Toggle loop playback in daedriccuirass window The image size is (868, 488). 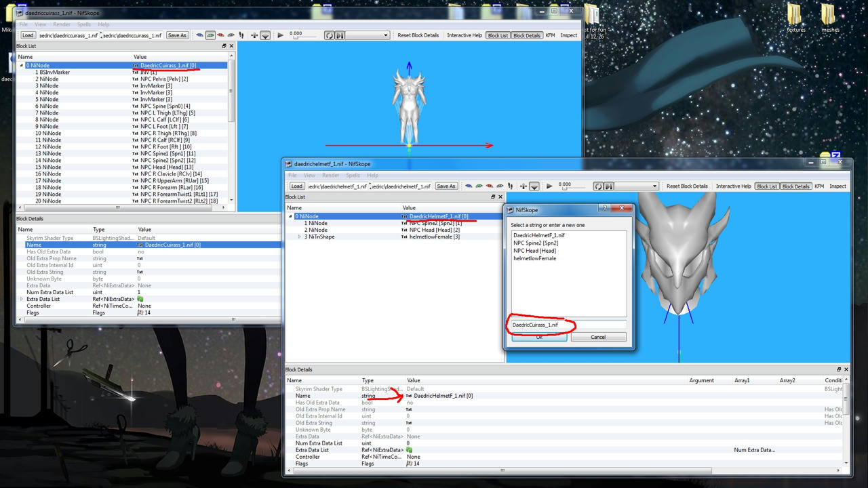[330, 35]
